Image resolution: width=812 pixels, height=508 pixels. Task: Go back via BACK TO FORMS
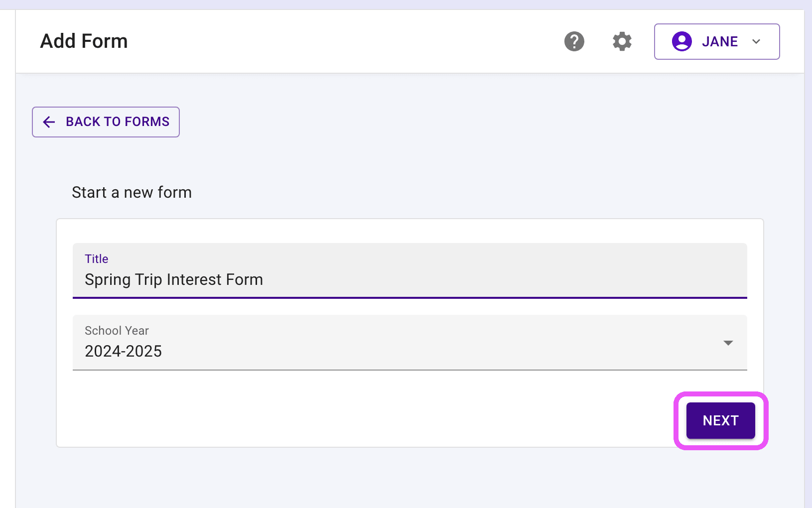tap(106, 122)
